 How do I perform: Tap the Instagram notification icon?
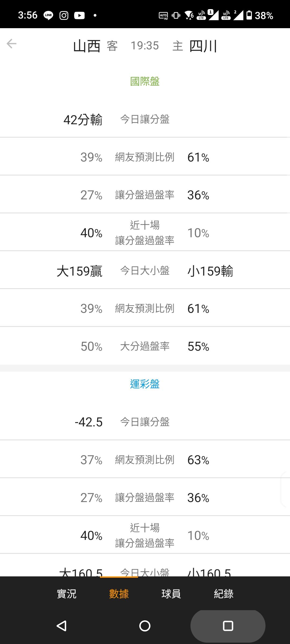tap(64, 16)
